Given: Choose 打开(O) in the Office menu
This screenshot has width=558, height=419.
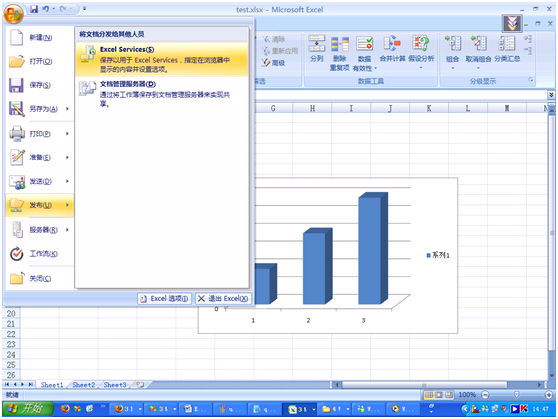Looking at the screenshot, I should click(39, 62).
